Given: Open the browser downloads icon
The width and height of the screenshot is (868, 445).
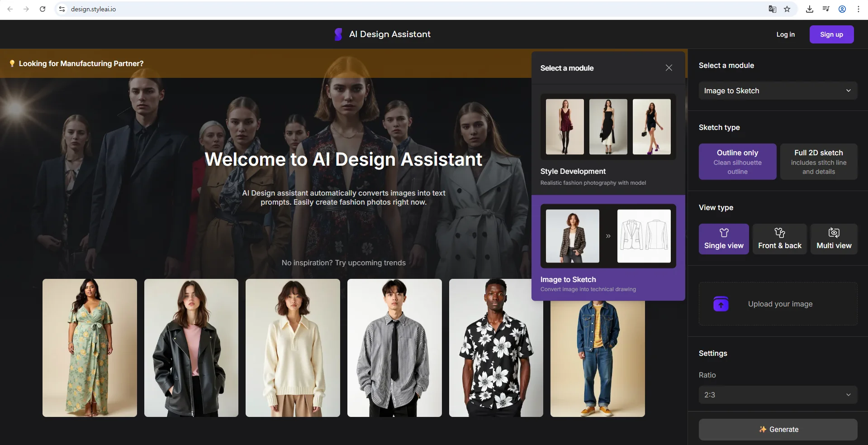Looking at the screenshot, I should point(810,9).
